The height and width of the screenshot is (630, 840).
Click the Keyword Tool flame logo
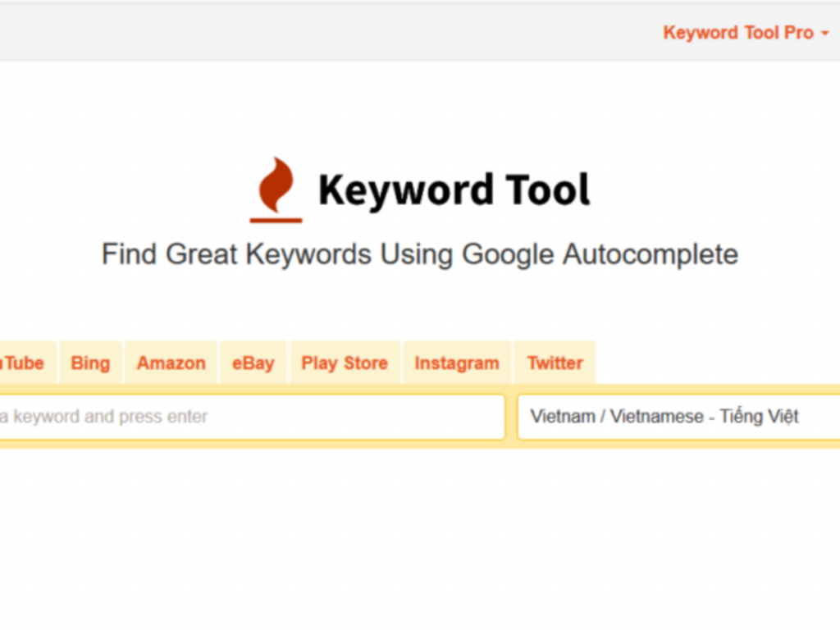(x=276, y=189)
